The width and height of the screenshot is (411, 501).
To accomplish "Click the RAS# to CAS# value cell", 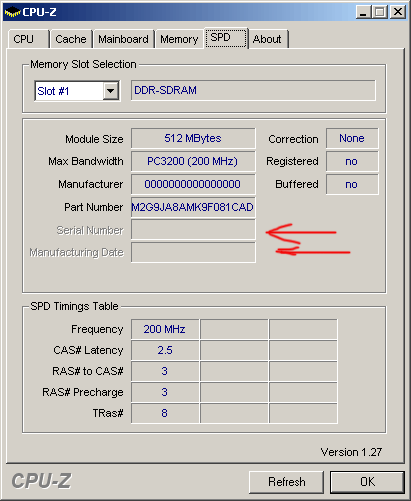I will (165, 371).
